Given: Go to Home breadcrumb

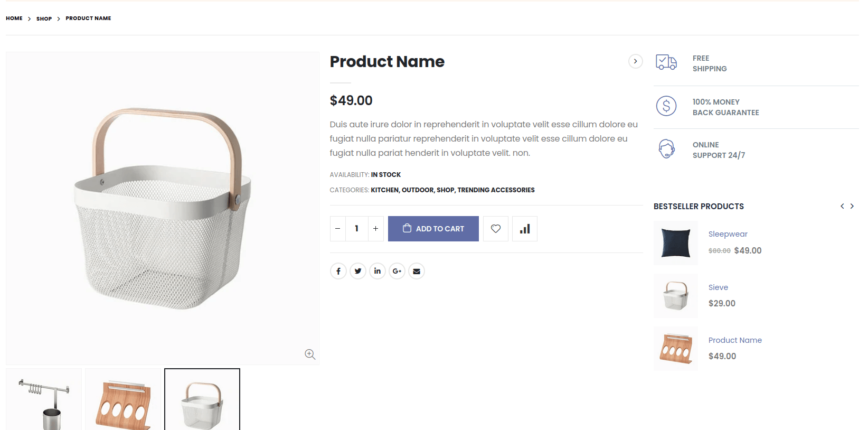Looking at the screenshot, I should coord(14,18).
